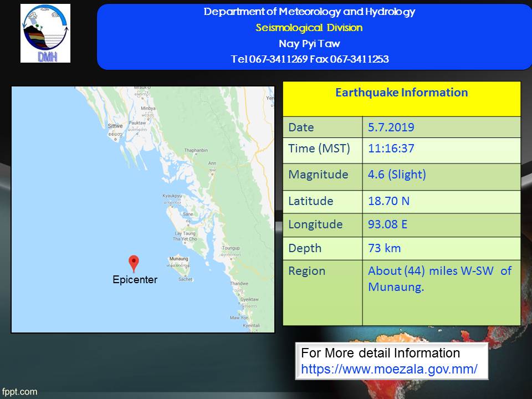Click the 'Epicenter' label on map

point(135,279)
